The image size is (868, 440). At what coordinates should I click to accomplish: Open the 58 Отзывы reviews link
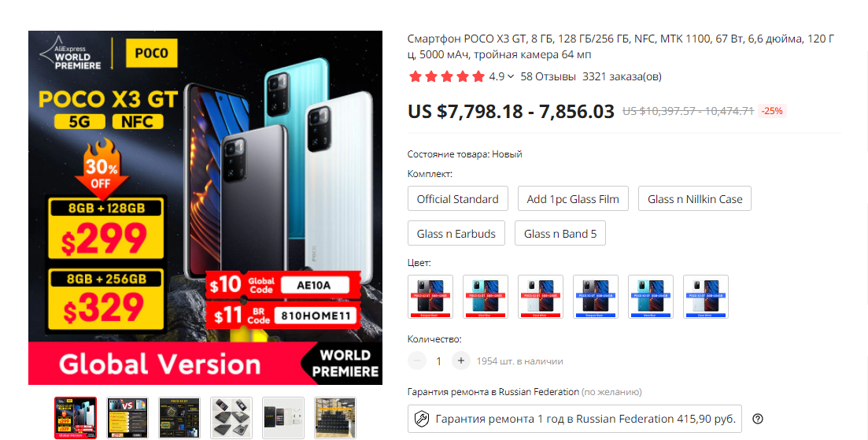point(548,76)
